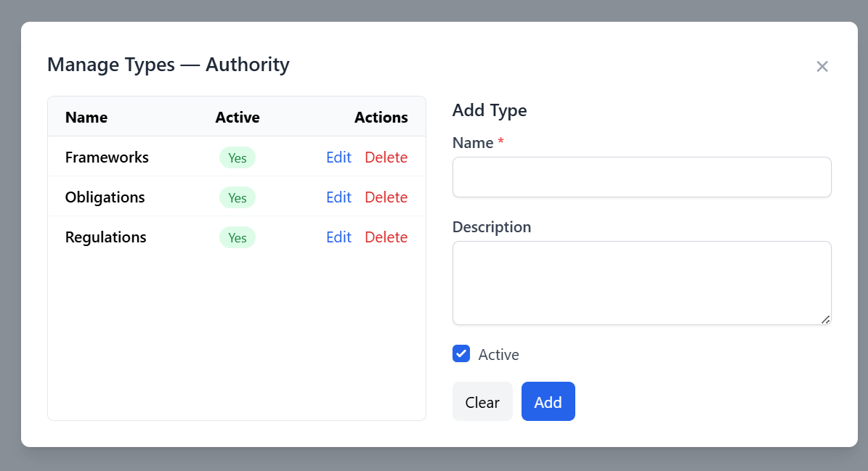This screenshot has height=471, width=868.
Task: Edit the Frameworks type
Action: (x=338, y=157)
